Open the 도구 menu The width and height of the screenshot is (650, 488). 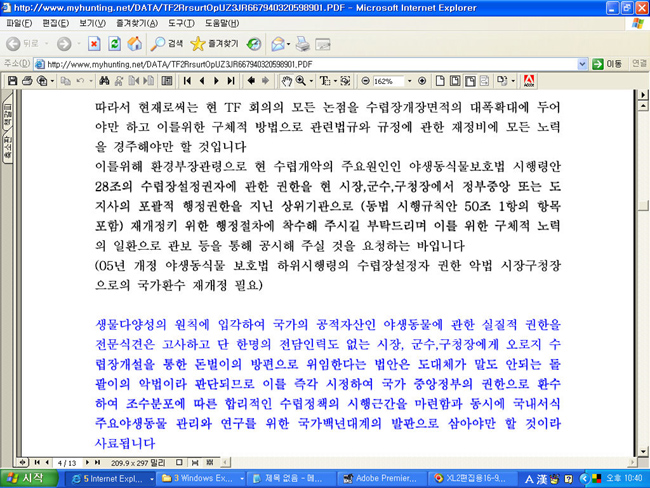pyautogui.click(x=181, y=22)
